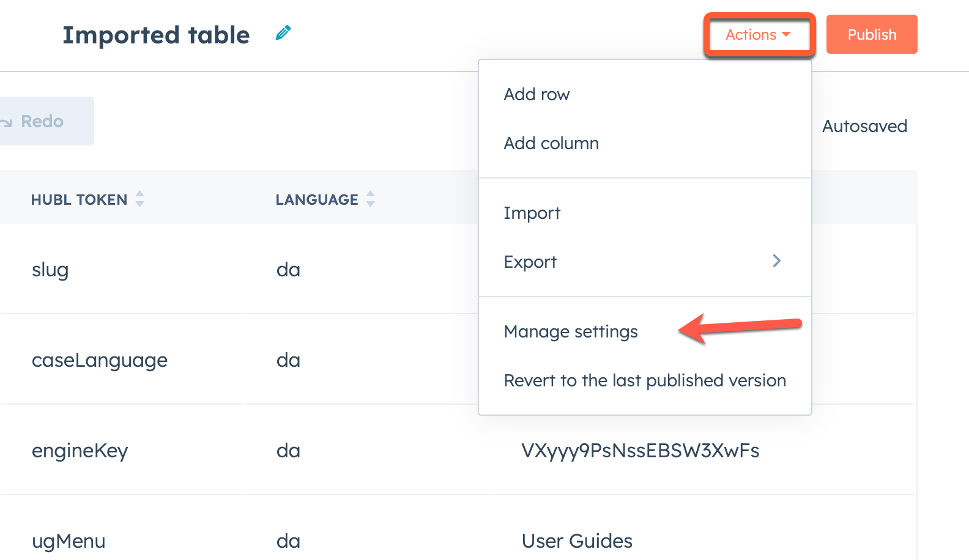Click the Imported table title
Screen dimensions: 969x560
[x=156, y=35]
